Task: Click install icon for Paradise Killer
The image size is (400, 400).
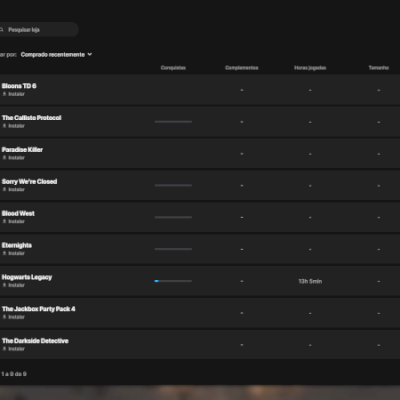Action: tap(4, 158)
